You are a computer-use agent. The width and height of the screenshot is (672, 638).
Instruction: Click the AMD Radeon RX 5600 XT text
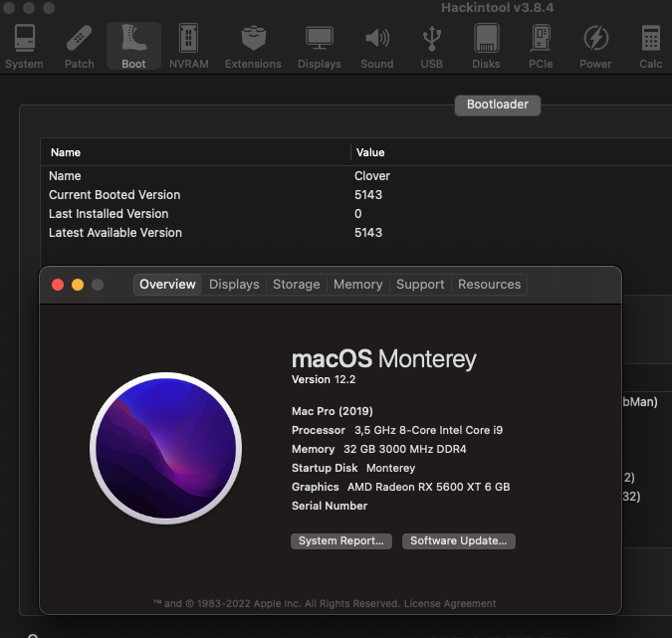pyautogui.click(x=428, y=487)
